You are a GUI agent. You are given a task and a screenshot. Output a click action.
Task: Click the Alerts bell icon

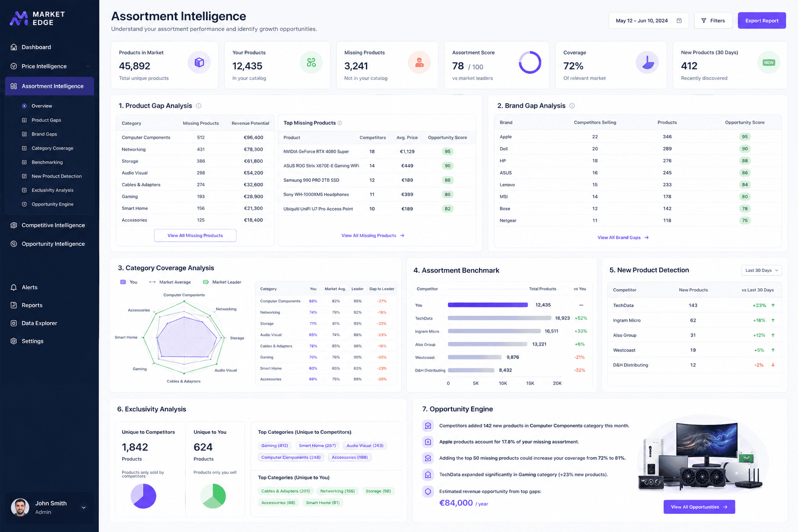coord(14,287)
